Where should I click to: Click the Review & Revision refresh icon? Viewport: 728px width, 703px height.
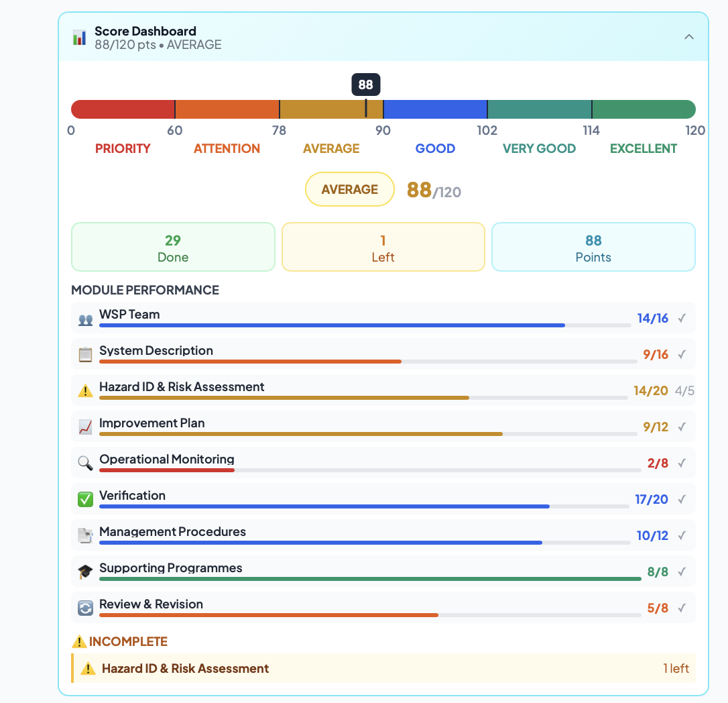(x=85, y=608)
